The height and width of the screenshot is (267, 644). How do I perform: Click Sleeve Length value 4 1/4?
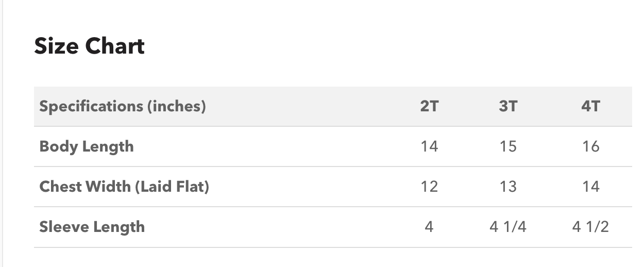click(508, 227)
